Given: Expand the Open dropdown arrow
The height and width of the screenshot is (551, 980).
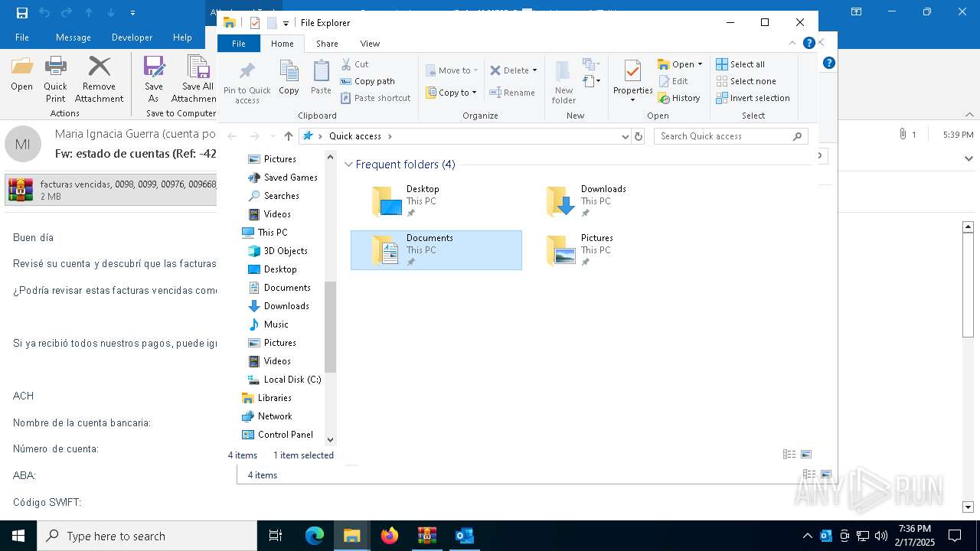Looking at the screenshot, I should coord(700,64).
